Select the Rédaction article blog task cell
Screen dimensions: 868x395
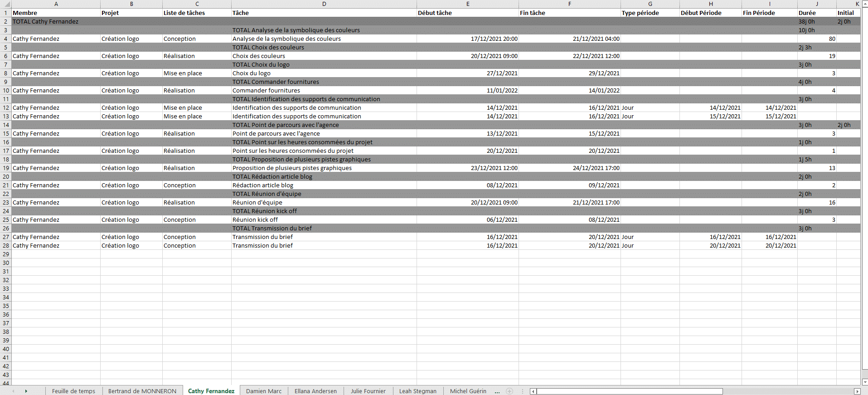point(324,185)
